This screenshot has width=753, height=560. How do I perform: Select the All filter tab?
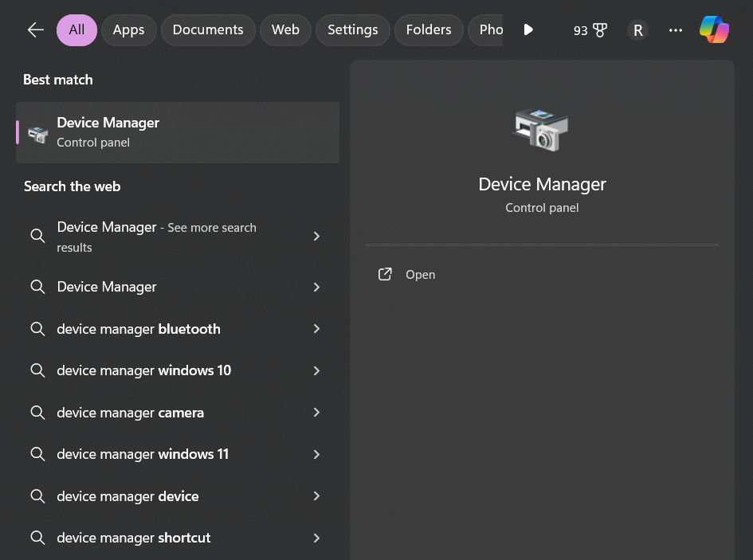(x=76, y=30)
